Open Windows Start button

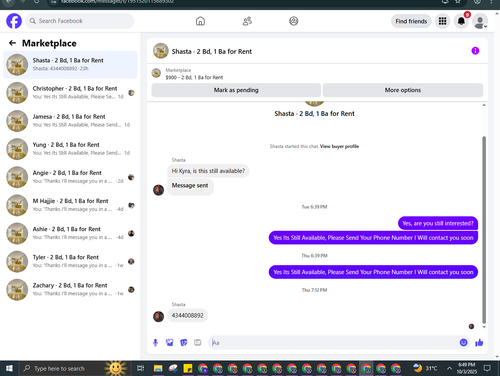9,368
